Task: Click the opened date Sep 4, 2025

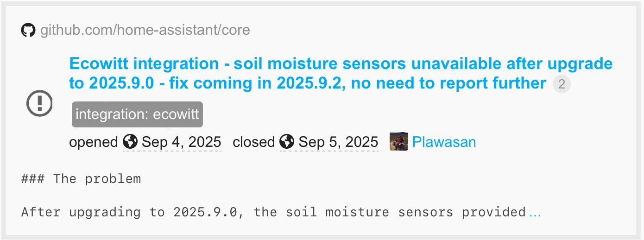Action: [181, 142]
